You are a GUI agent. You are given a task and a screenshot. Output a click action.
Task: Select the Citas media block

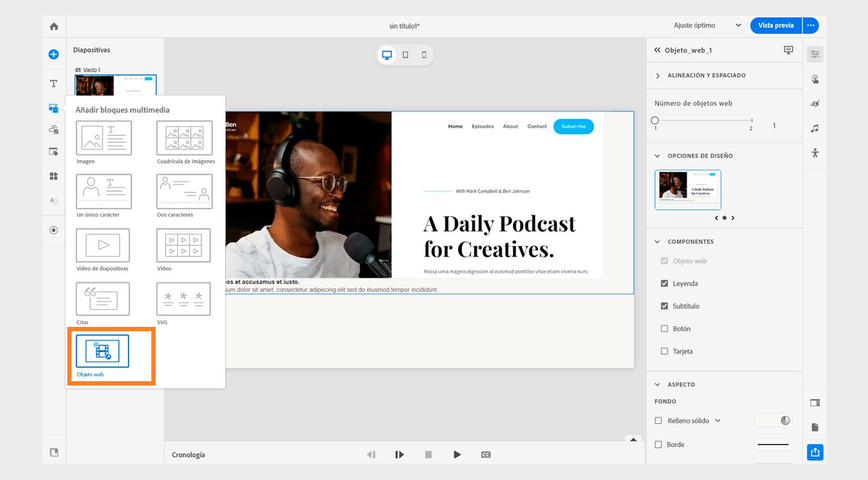[x=103, y=299]
